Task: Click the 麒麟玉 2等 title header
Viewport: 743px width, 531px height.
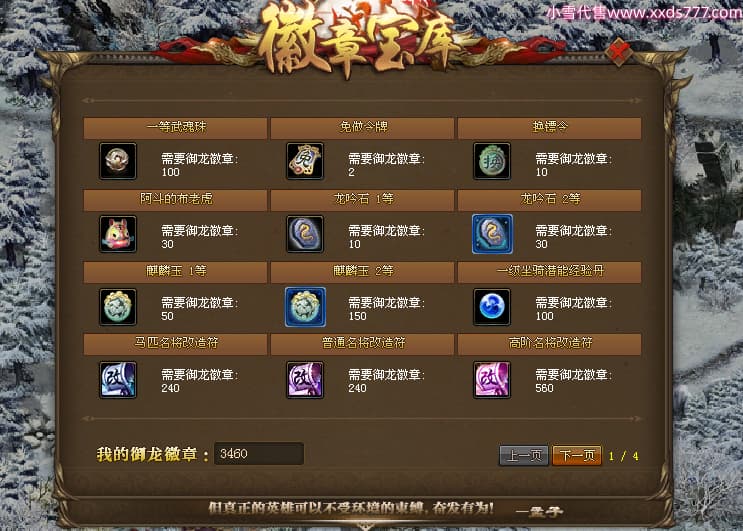Action: click(362, 272)
